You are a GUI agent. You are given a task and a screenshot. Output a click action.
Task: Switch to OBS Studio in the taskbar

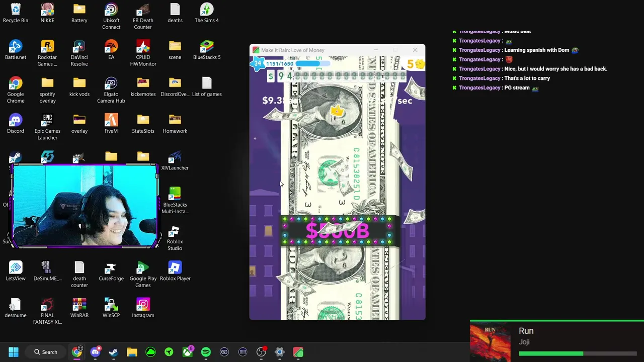coord(261,352)
